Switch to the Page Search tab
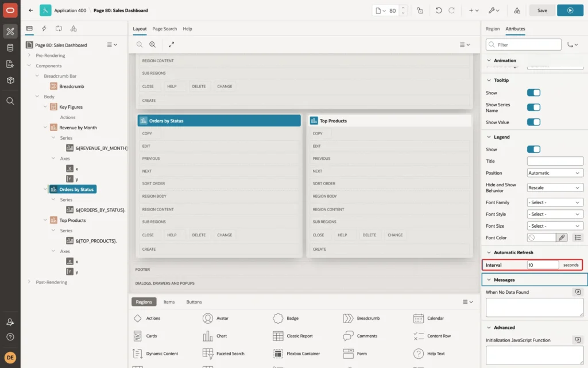588x368 pixels. pyautogui.click(x=164, y=29)
